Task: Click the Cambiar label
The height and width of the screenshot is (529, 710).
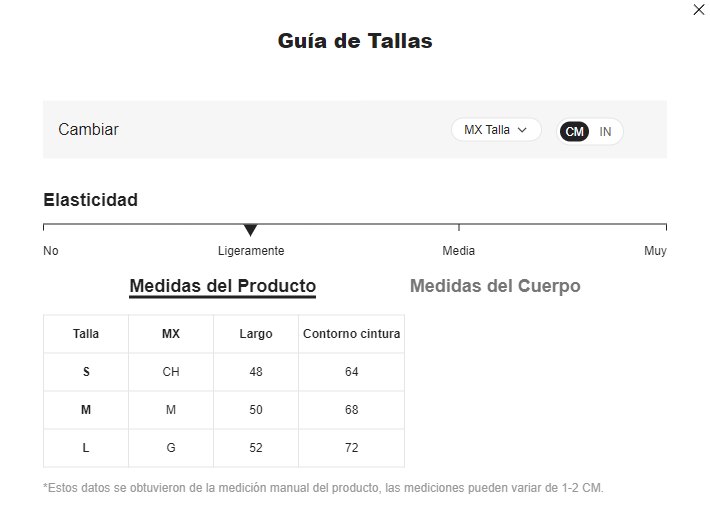Action: pos(88,130)
